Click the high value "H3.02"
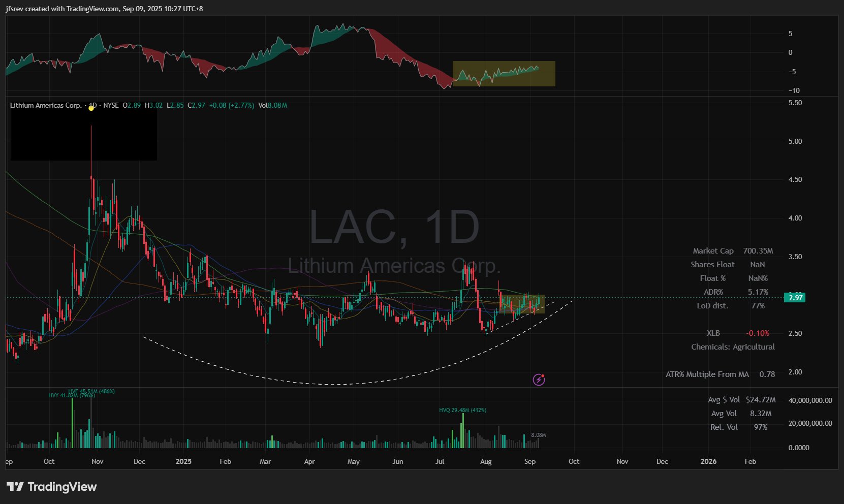Viewport: 844px width, 504px height. click(153, 106)
